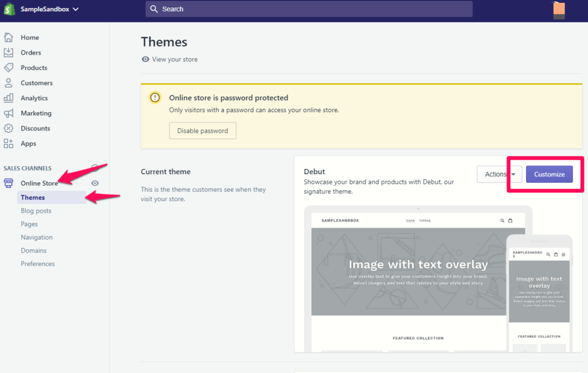Click the Customers person icon
Viewport: 588px width, 373px height.
click(x=9, y=83)
